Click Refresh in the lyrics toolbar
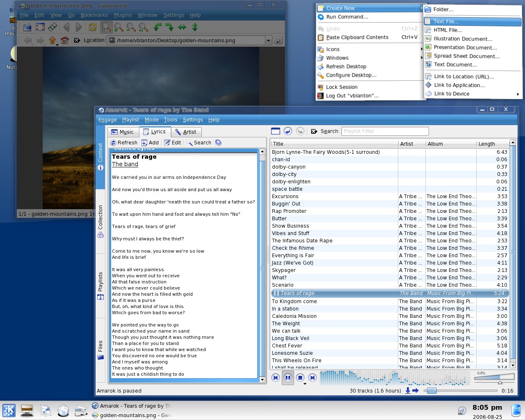The height and width of the screenshot is (420, 525). coord(124,143)
